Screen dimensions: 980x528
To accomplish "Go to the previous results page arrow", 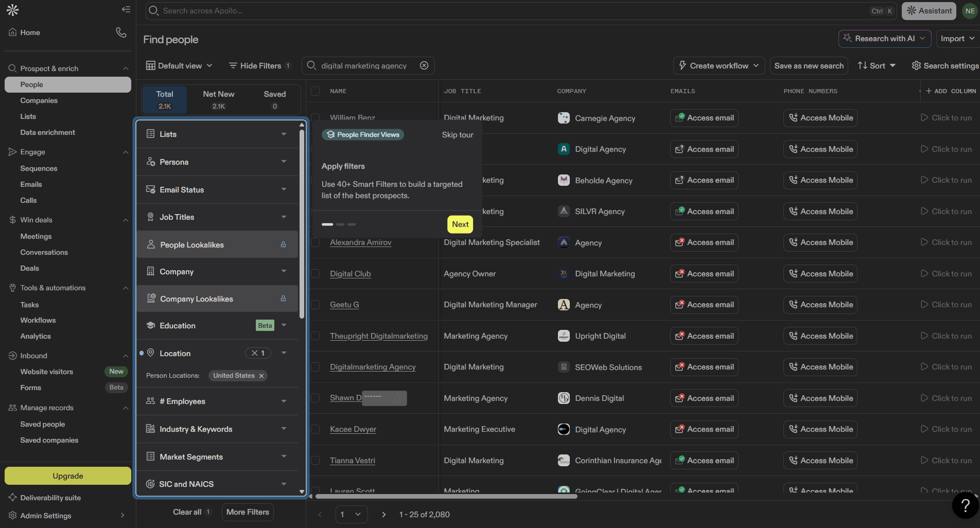I will click(x=320, y=514).
